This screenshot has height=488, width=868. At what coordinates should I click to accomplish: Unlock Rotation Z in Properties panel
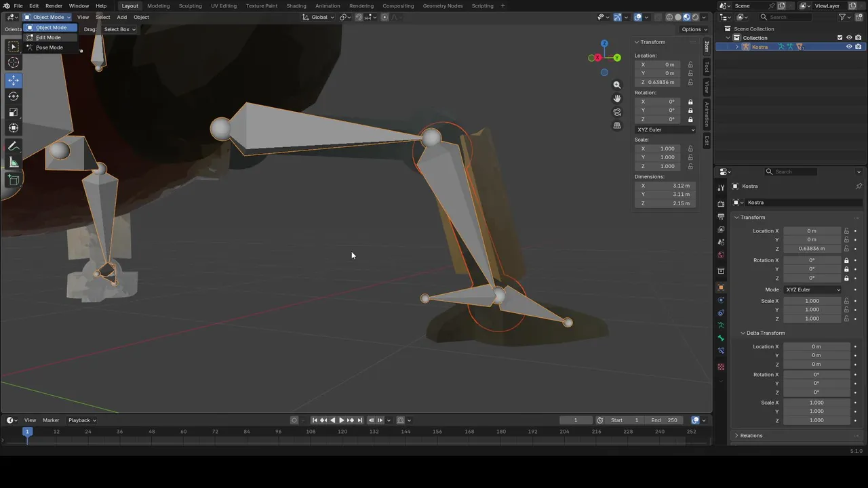click(x=846, y=278)
